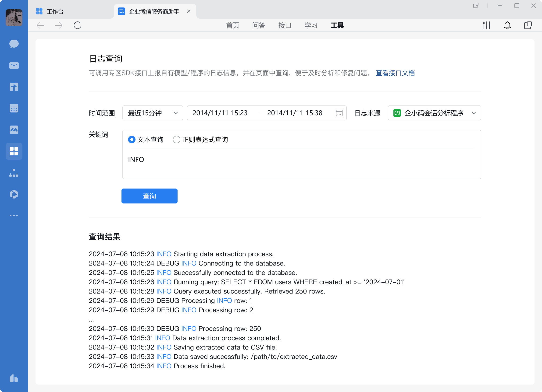Open the chat messages sidebar icon

pos(14,44)
